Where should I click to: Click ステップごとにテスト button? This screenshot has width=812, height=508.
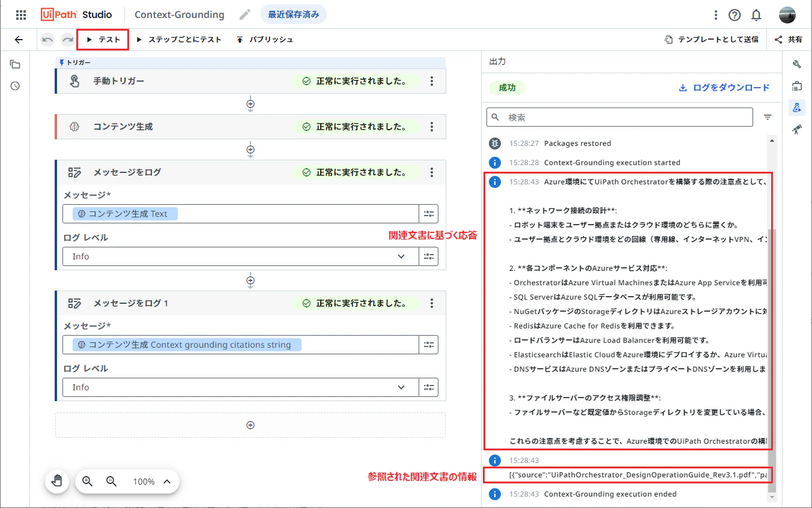pos(179,40)
